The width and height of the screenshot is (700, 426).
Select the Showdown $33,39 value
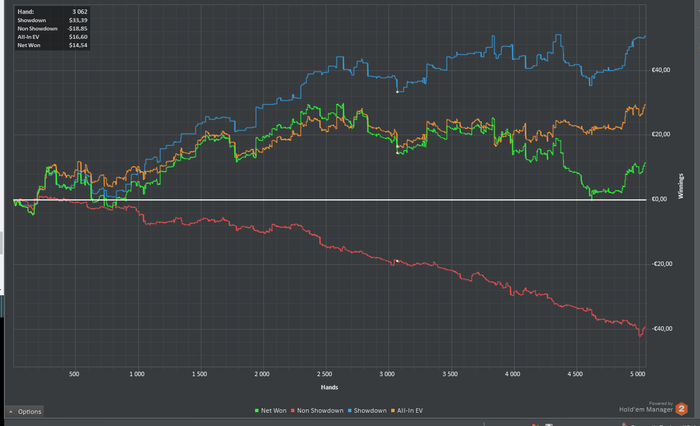coord(78,20)
